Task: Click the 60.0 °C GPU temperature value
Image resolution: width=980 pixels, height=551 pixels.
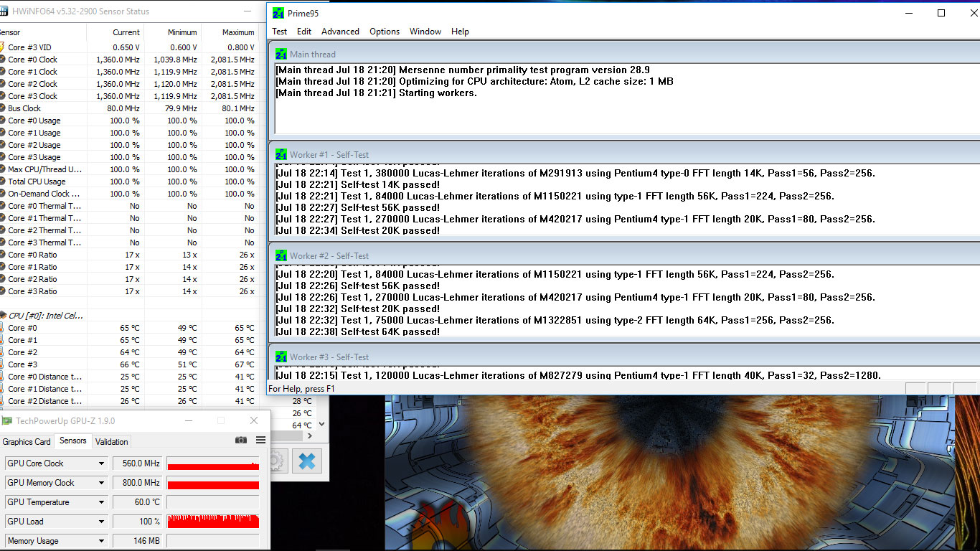Action: tap(136, 502)
